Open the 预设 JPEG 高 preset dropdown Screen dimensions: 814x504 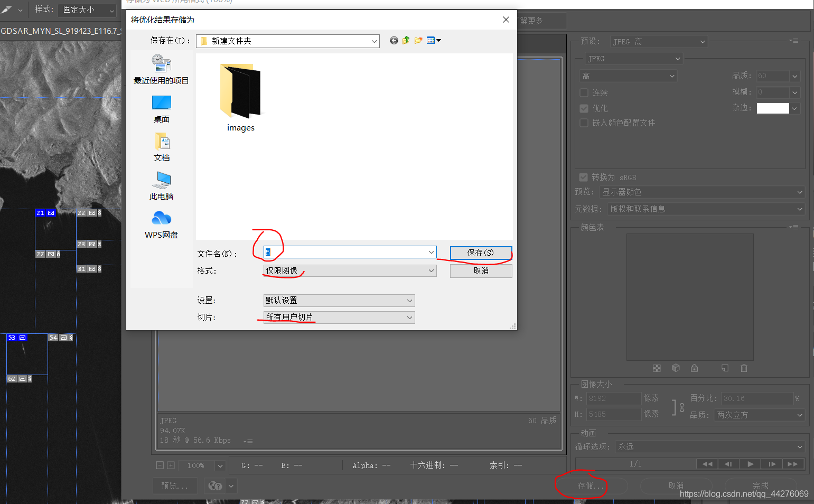(x=659, y=42)
